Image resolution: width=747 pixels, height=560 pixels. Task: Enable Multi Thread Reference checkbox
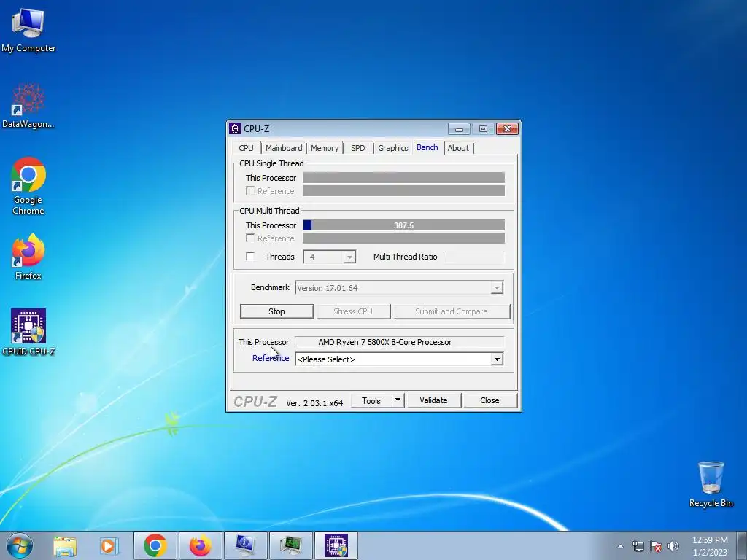(250, 238)
